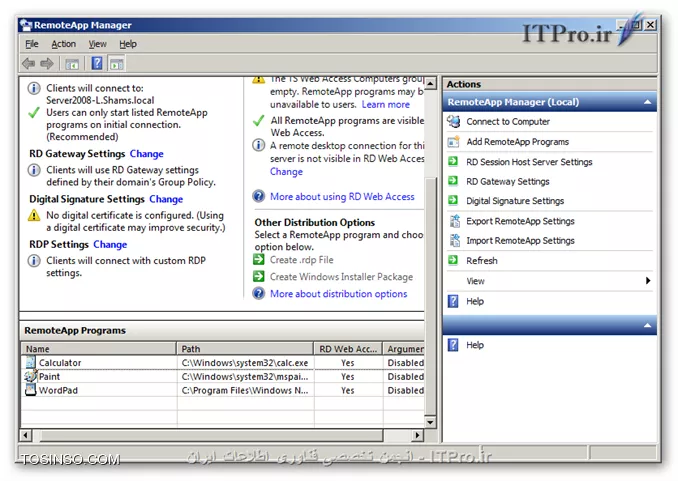The height and width of the screenshot is (481, 678).
Task: Click the Connect to Computer icon
Action: (454, 122)
